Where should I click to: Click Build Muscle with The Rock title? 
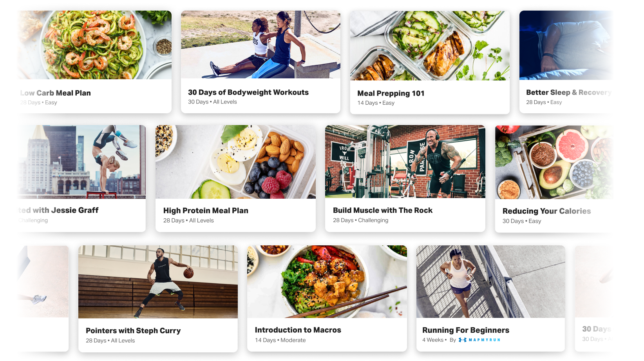(x=383, y=210)
